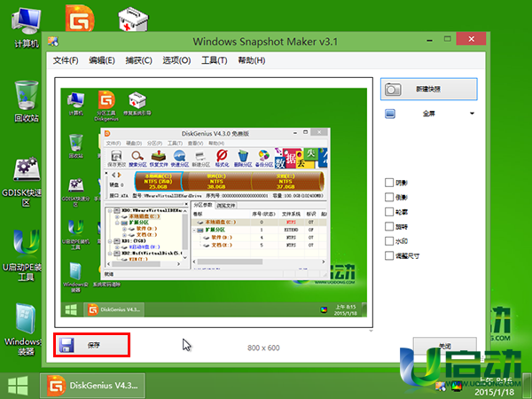
Task: Click the 关闭 close button
Action: [x=445, y=346]
